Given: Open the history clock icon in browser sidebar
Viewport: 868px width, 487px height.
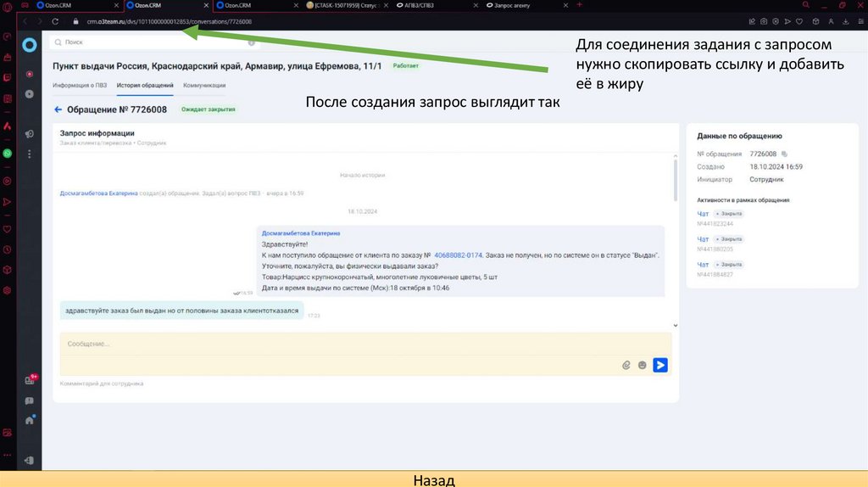Looking at the screenshot, I should [7, 250].
